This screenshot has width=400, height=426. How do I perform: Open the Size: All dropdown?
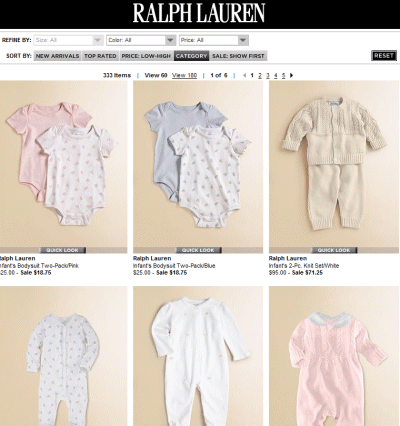[68, 40]
